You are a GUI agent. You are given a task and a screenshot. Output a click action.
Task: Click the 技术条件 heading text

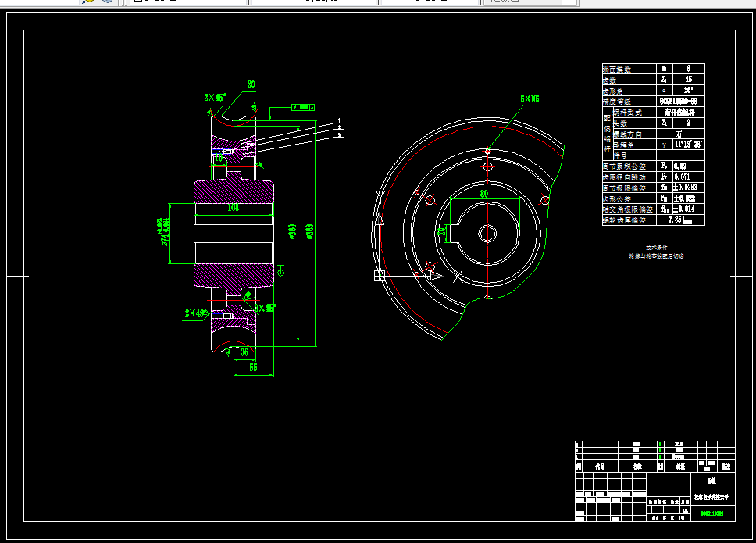(657, 247)
